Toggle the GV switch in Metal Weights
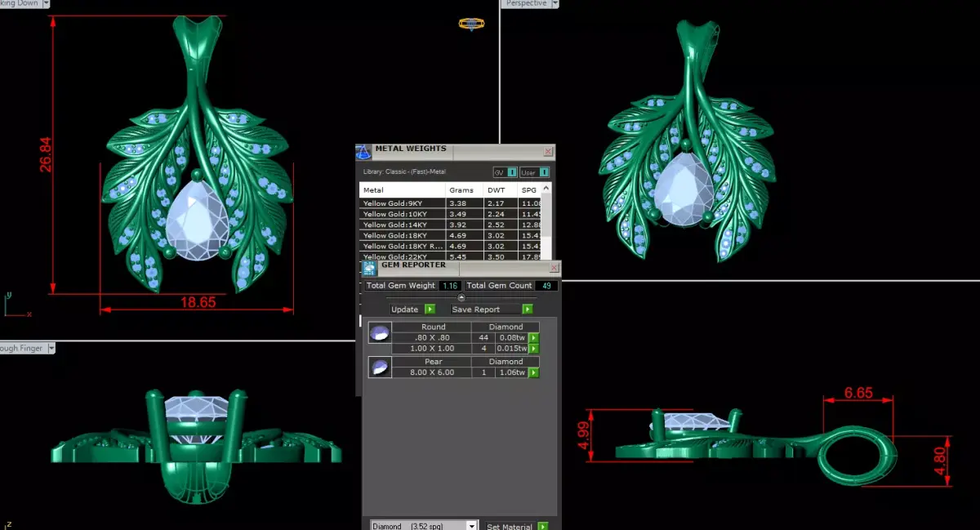The image size is (980, 530). point(505,172)
